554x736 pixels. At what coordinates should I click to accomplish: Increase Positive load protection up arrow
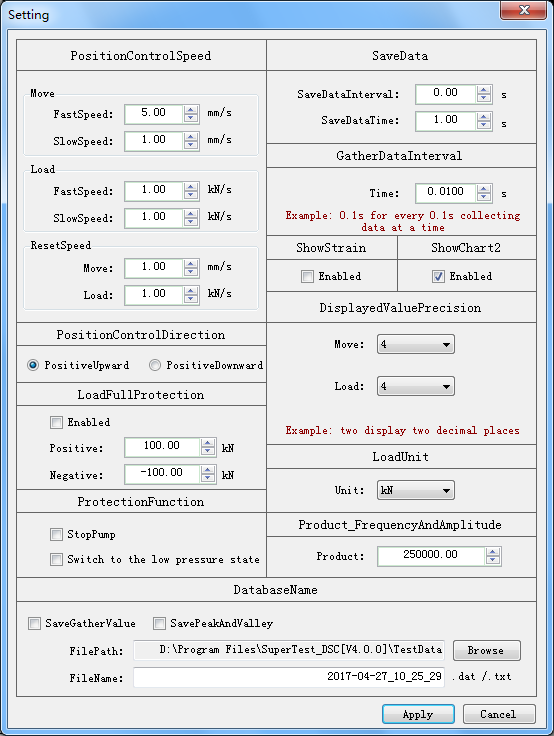click(x=208, y=443)
